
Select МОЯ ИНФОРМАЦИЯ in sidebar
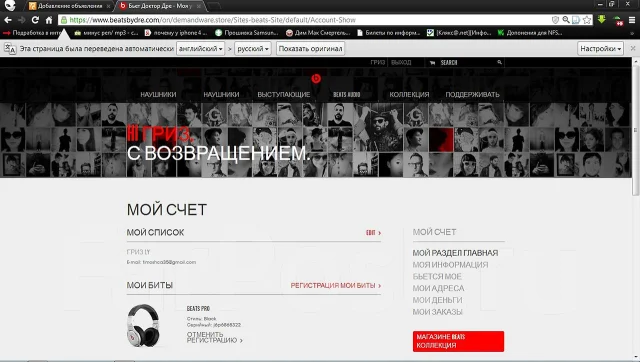[450, 265]
